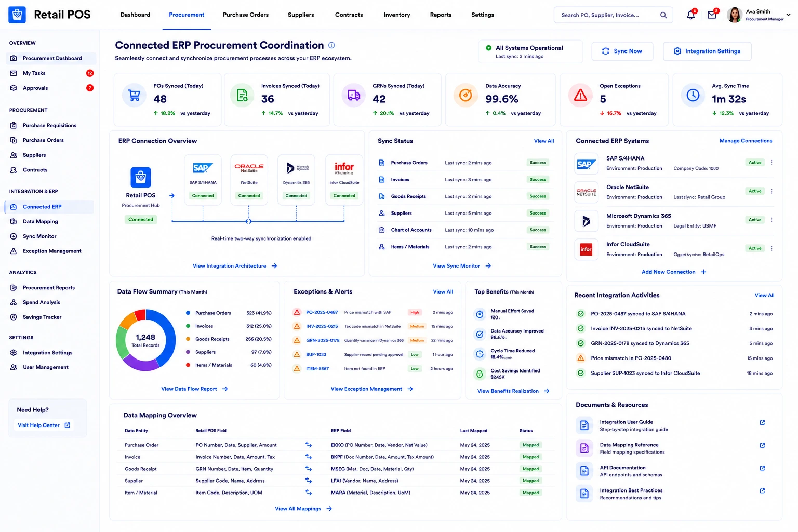The height and width of the screenshot is (532, 798).
Task: Switch to the Dashboard tab
Action: [x=135, y=15]
